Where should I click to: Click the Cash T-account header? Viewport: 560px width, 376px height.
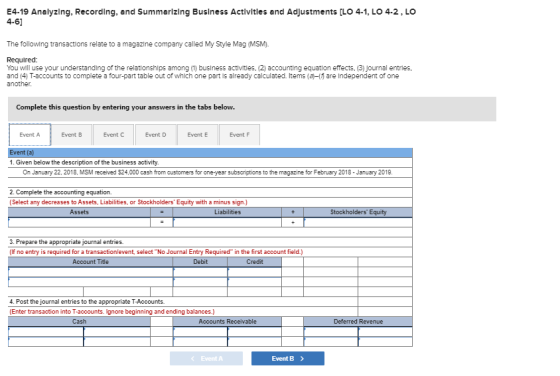coord(79,321)
